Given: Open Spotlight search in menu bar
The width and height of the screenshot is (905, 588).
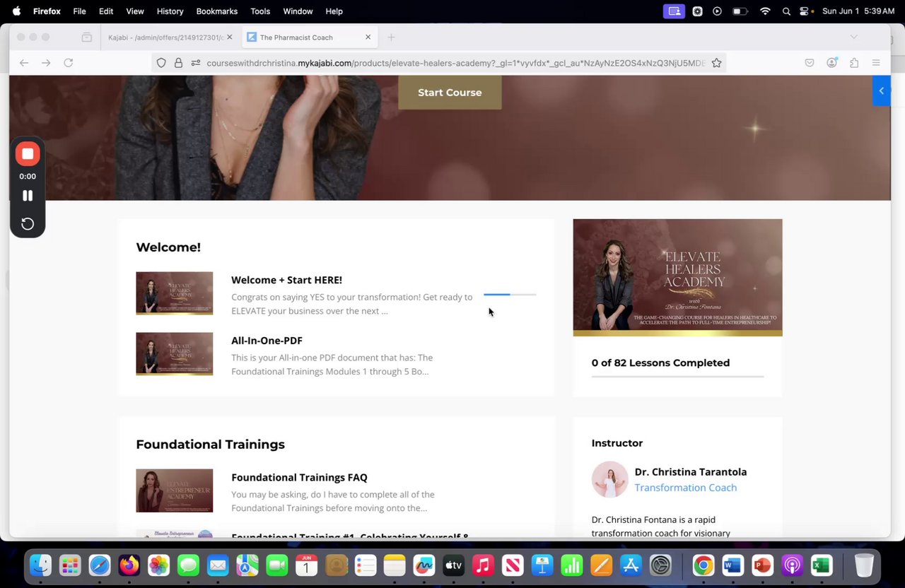Looking at the screenshot, I should [786, 11].
